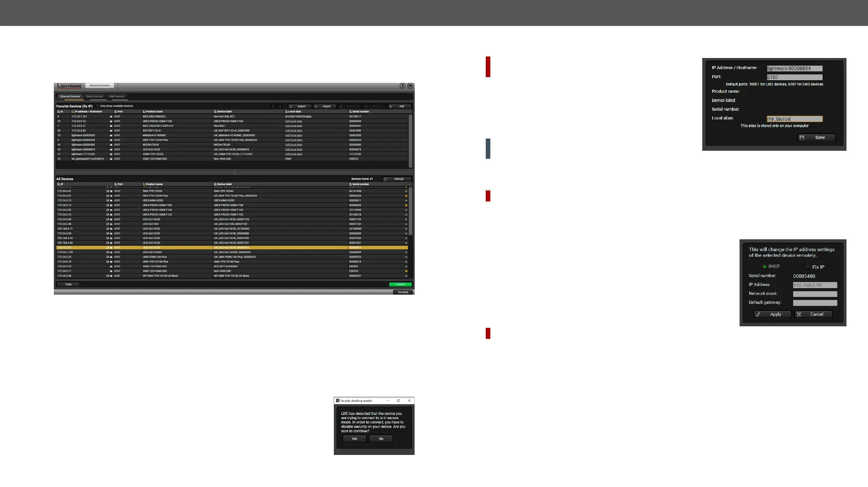Select highlighted row 172.24.5.37

[232, 248]
